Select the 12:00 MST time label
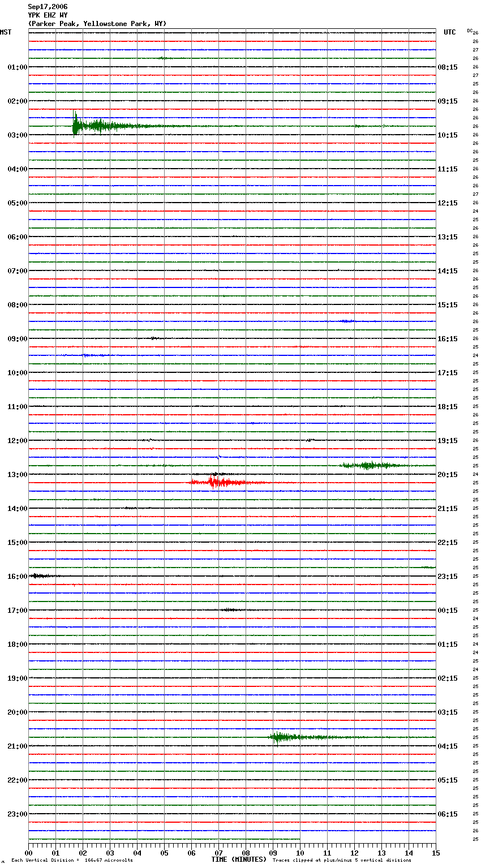 point(18,441)
